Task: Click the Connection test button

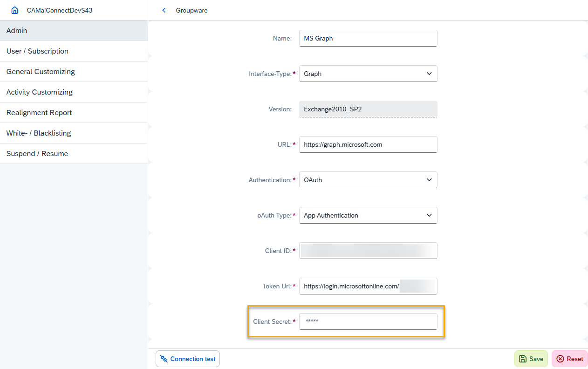Action: 188,359
